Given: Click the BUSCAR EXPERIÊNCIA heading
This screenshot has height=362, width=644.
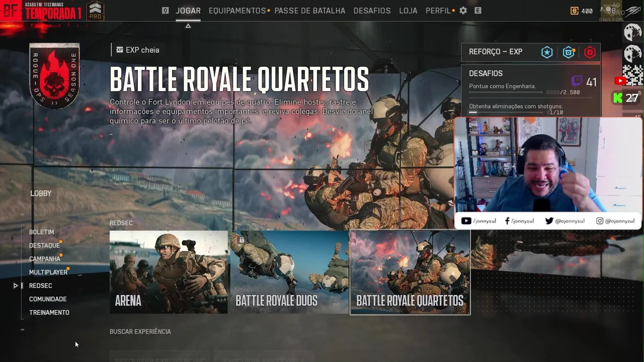Looking at the screenshot, I should pyautogui.click(x=140, y=332).
